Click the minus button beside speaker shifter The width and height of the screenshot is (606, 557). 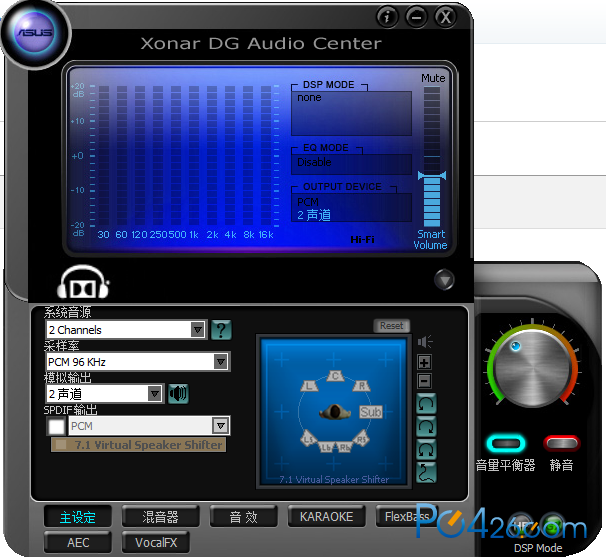[424, 382]
